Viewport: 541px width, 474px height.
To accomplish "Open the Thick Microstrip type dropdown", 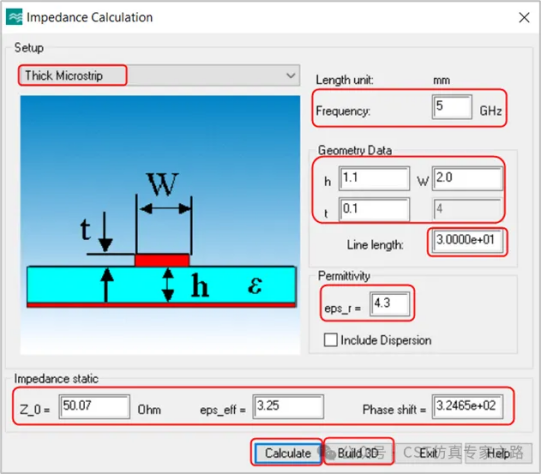I will [x=159, y=75].
